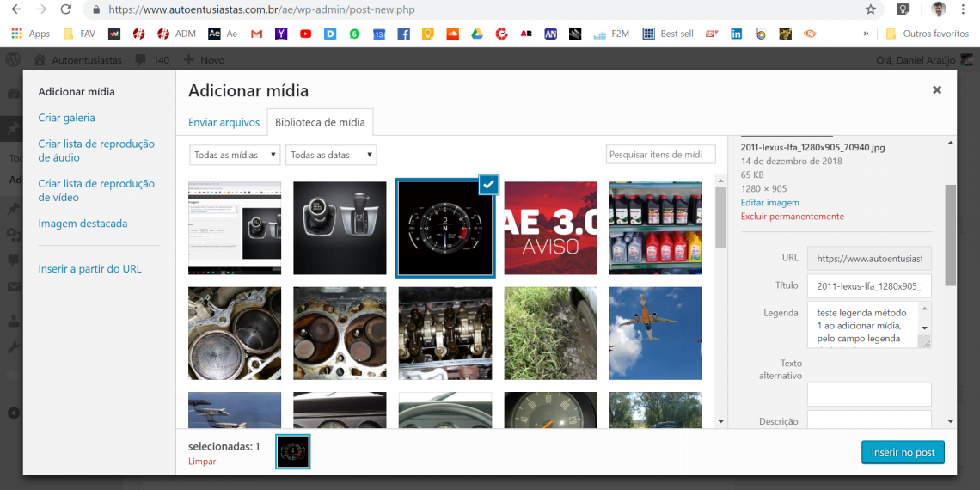Open the Todas as mídias dropdown

pos(235,155)
